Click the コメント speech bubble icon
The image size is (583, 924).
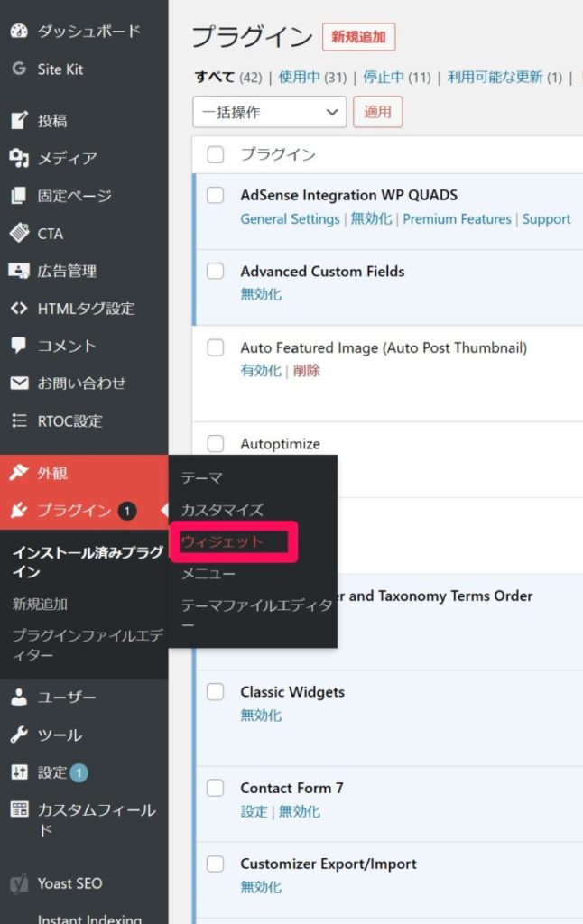[19, 346]
